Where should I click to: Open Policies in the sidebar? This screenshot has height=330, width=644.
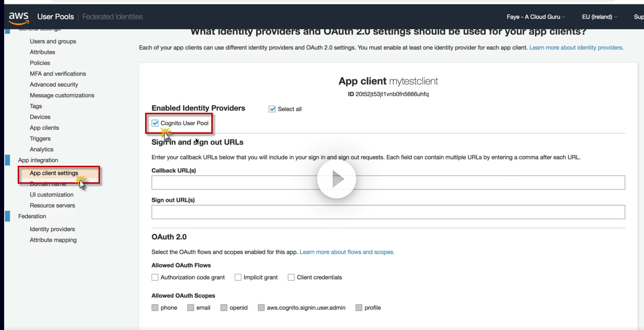[x=40, y=63]
